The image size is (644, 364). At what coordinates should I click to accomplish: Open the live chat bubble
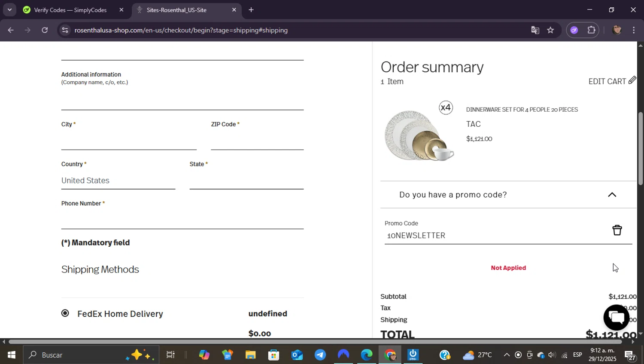coord(616,317)
